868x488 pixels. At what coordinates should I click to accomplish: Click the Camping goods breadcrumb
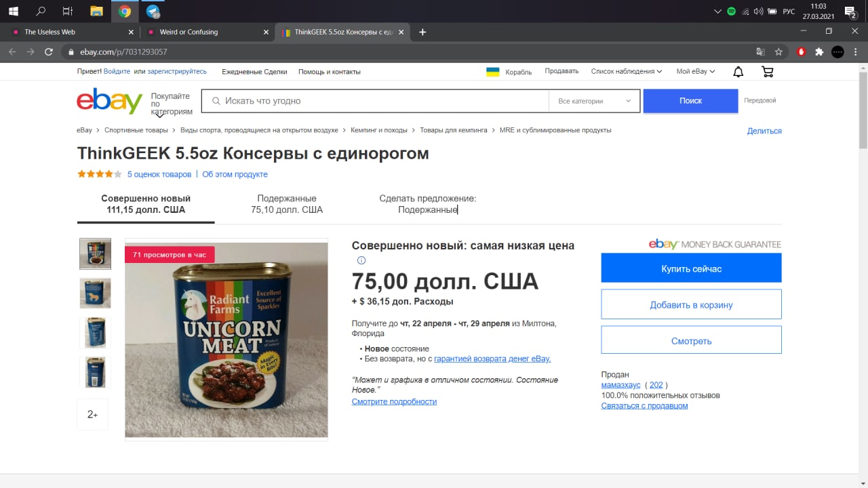click(x=453, y=130)
